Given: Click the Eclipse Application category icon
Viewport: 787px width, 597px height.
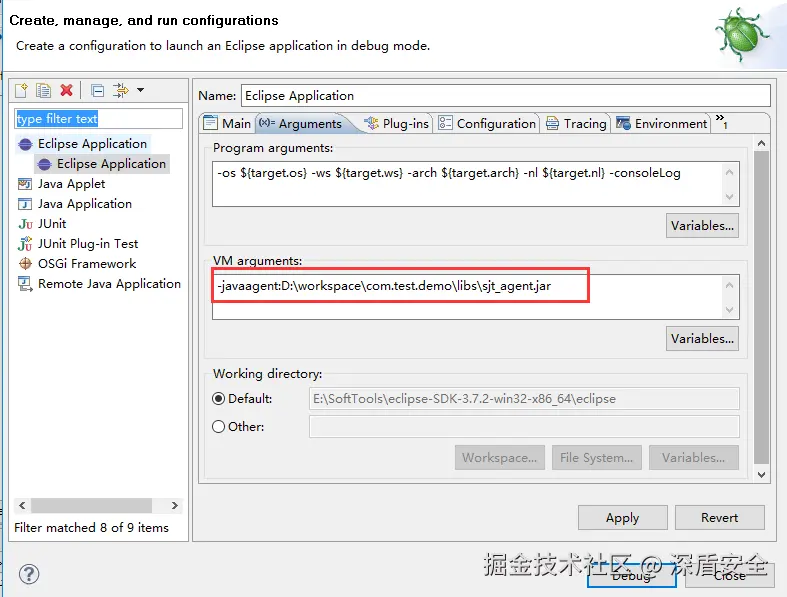Looking at the screenshot, I should pos(25,144).
